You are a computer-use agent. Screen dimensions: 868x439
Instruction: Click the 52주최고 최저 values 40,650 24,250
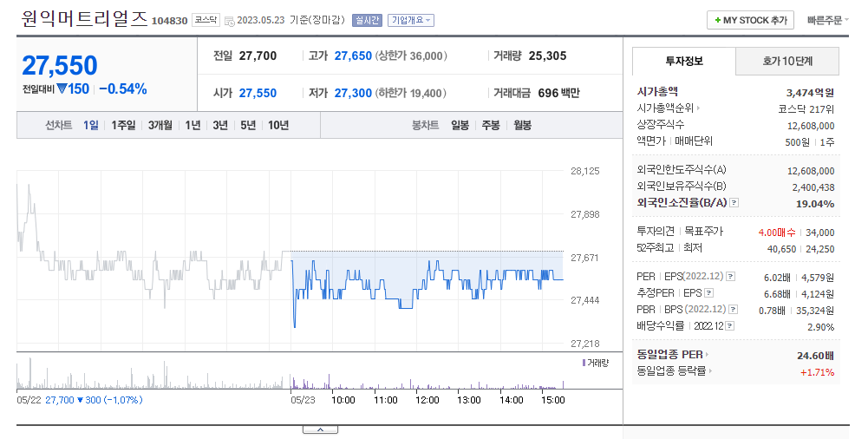pyautogui.click(x=800, y=249)
